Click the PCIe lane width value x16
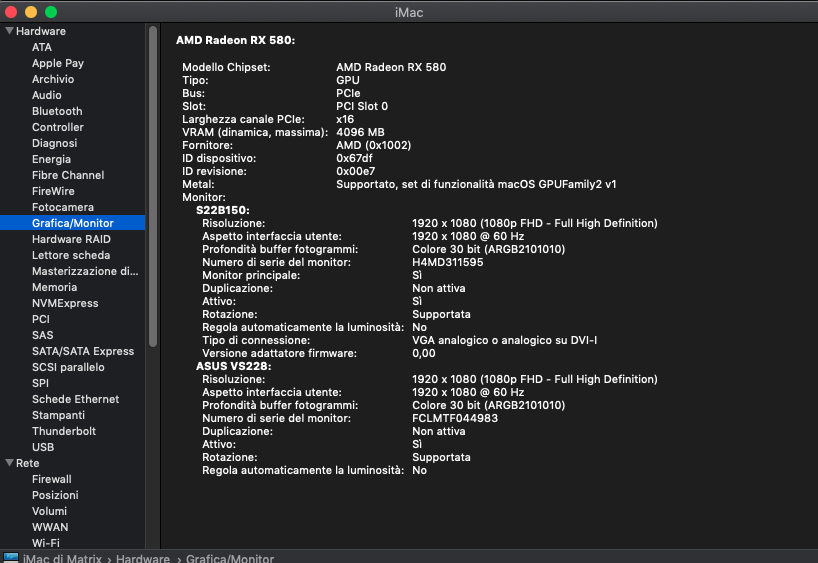 click(345, 119)
